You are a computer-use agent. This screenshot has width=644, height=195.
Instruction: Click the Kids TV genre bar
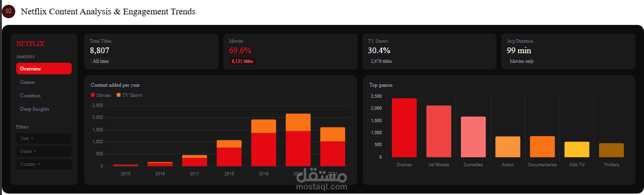(577, 149)
